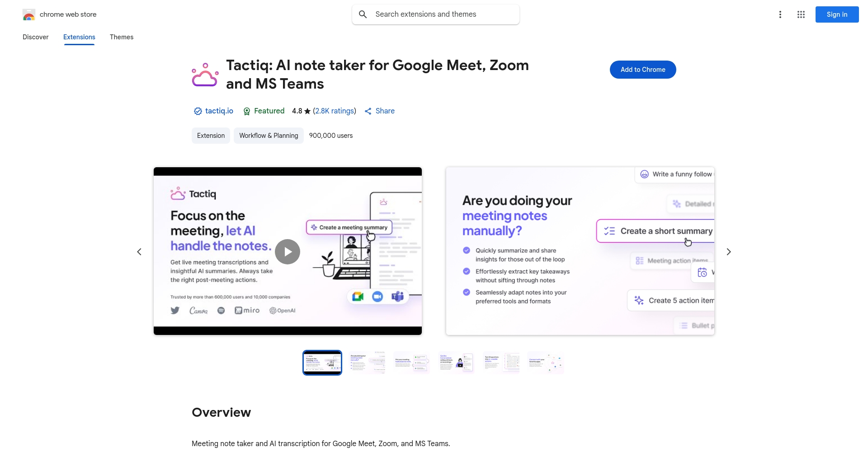Screen dimensions: 868x452
Task: Open the Google apps grid
Action: pos(801,14)
